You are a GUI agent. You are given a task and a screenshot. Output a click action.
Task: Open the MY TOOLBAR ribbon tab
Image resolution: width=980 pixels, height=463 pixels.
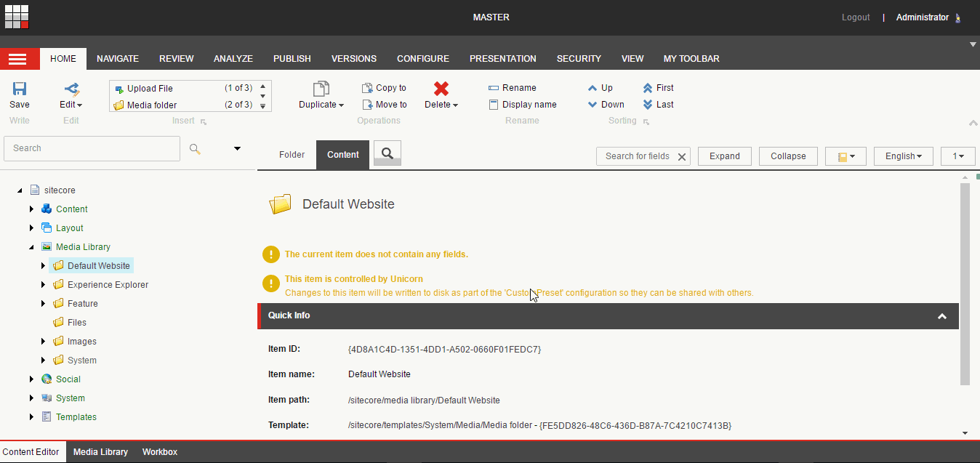[x=691, y=59]
